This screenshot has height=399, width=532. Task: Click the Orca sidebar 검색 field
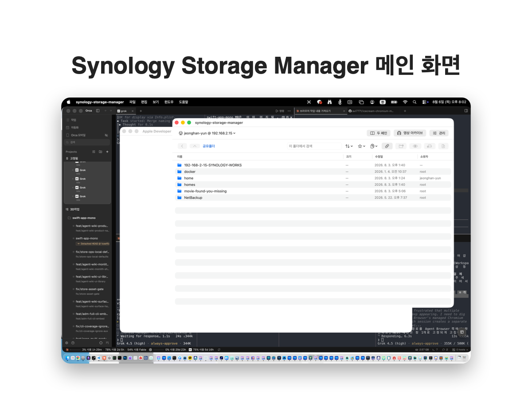(87, 142)
